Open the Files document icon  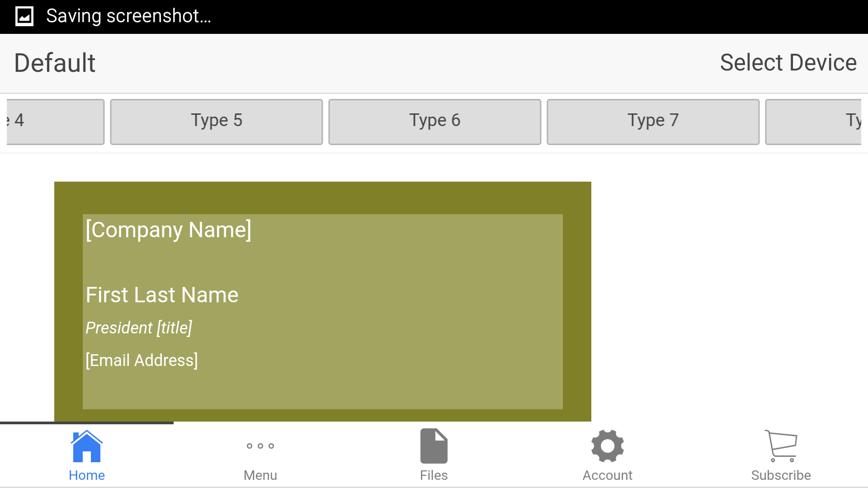[434, 446]
